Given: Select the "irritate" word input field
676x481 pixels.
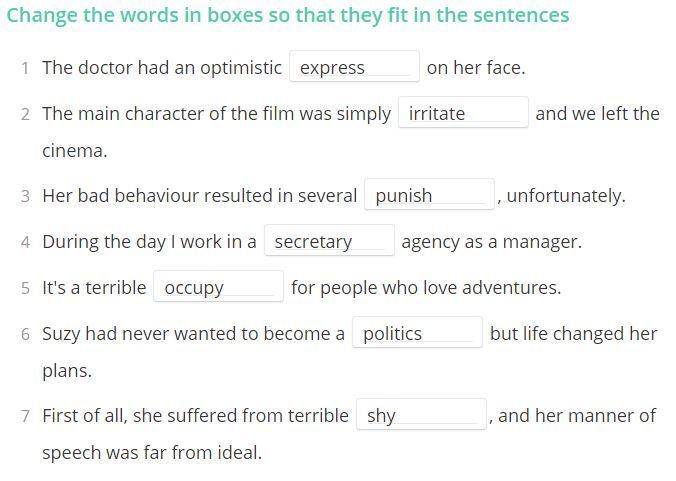Looking at the screenshot, I should (463, 114).
